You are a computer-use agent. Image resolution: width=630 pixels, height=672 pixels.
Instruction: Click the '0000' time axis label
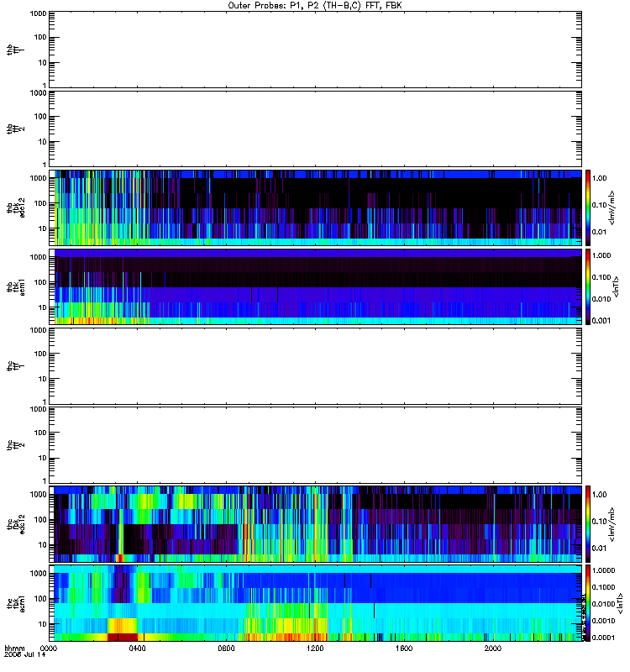click(49, 648)
